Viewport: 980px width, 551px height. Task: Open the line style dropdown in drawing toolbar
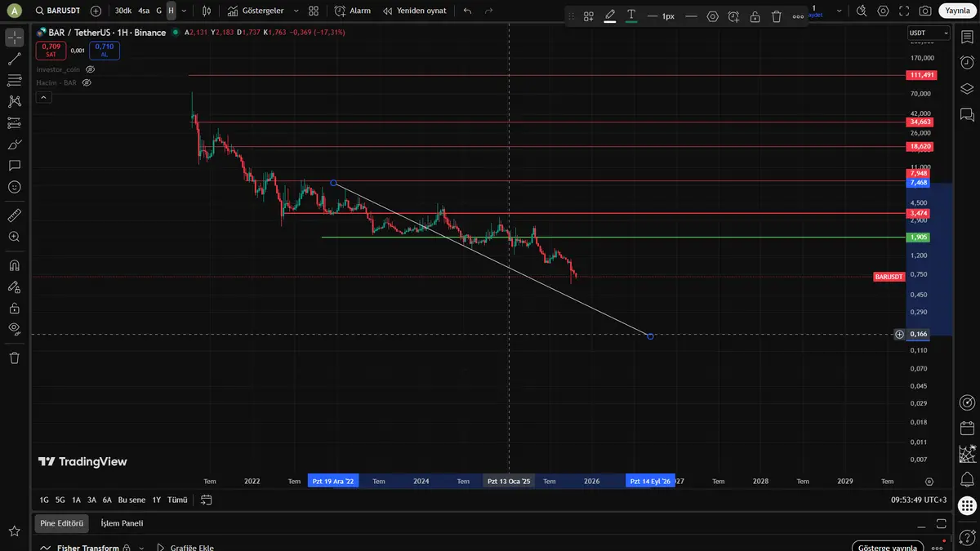[691, 16]
